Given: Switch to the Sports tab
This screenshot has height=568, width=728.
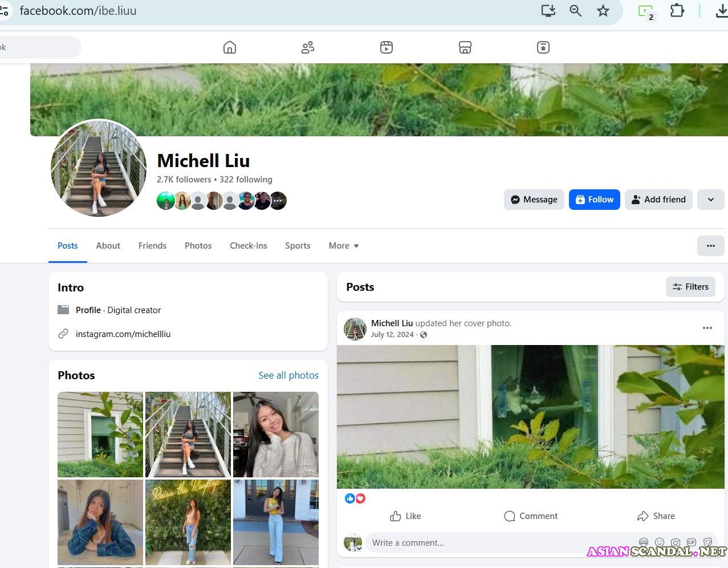Looking at the screenshot, I should click(x=298, y=246).
